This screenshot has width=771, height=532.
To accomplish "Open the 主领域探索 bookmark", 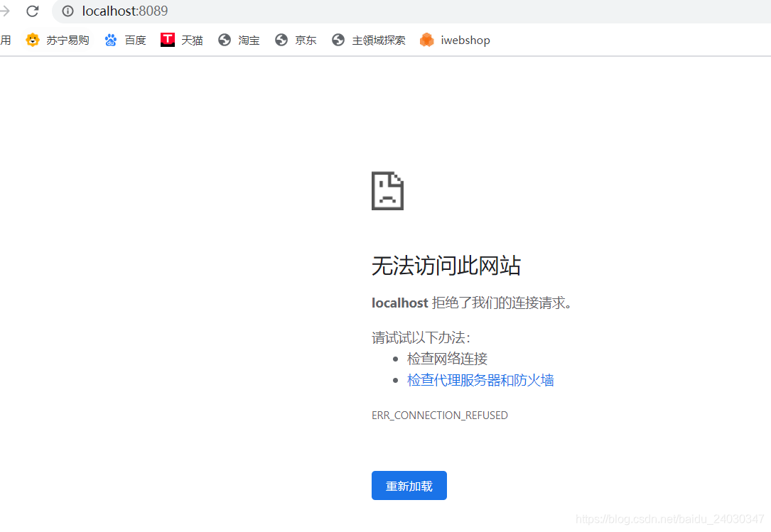I will (369, 40).
